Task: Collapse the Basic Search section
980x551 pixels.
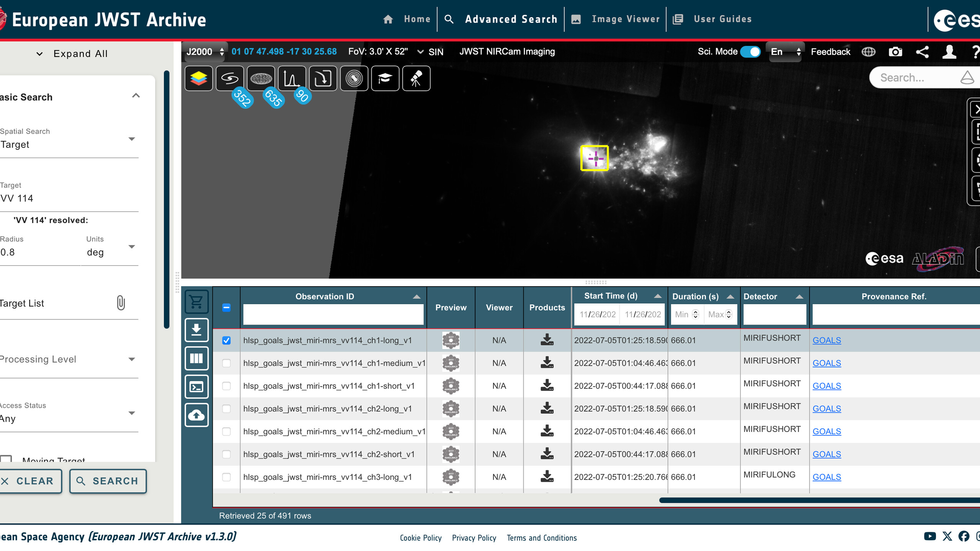Action: pos(136,96)
